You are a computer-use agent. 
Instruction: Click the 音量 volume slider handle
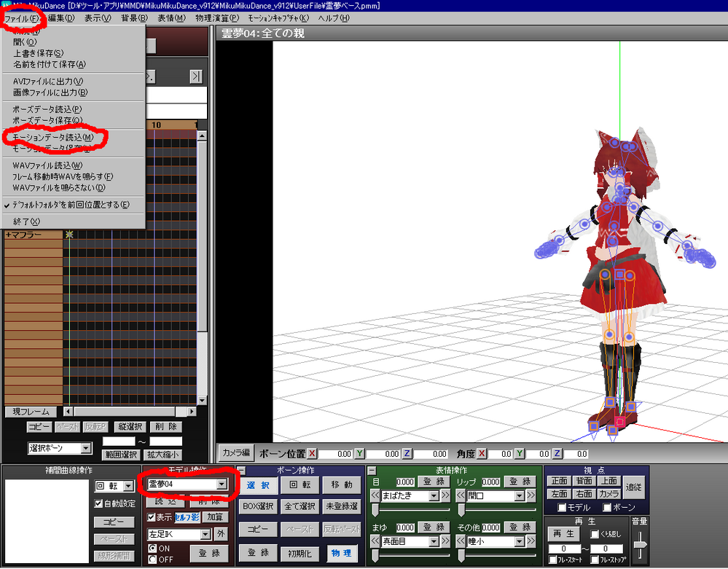point(640,544)
